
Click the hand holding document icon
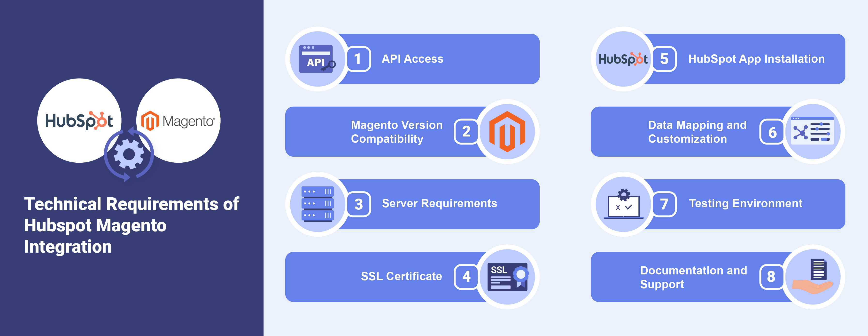click(813, 277)
